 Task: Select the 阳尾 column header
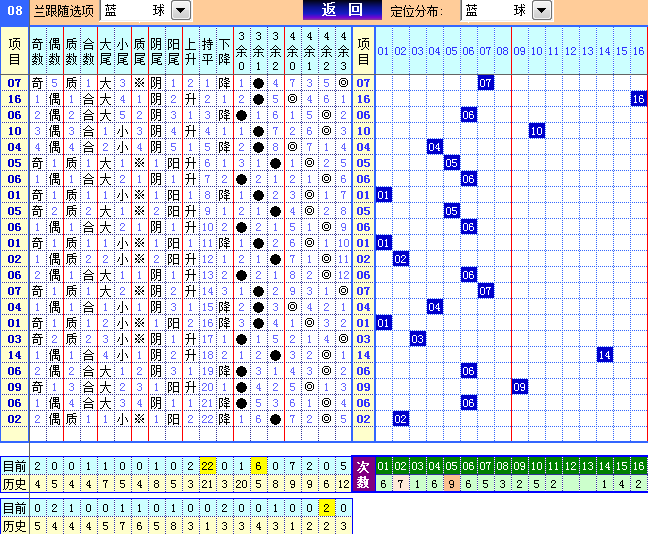pyautogui.click(x=174, y=51)
